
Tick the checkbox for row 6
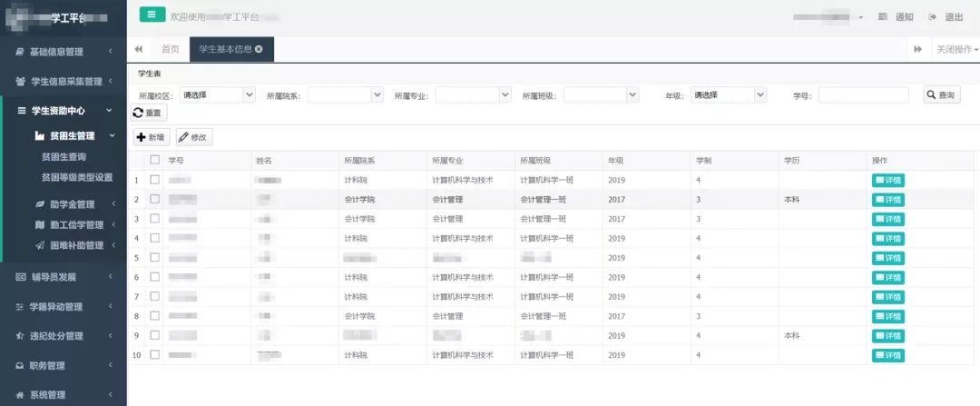point(155,276)
